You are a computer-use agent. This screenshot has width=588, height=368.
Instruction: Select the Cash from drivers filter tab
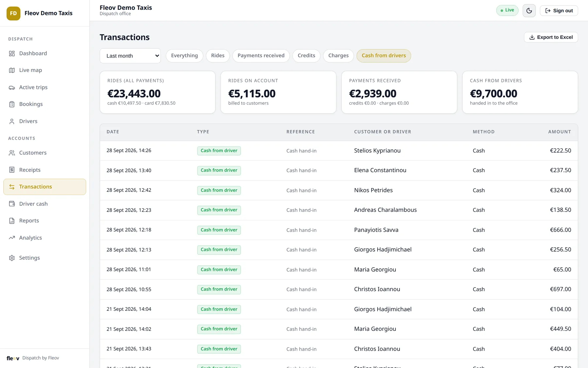click(x=384, y=56)
